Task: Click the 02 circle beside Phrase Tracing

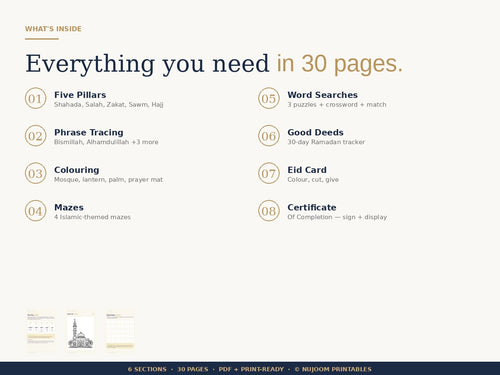Action: coord(35,136)
